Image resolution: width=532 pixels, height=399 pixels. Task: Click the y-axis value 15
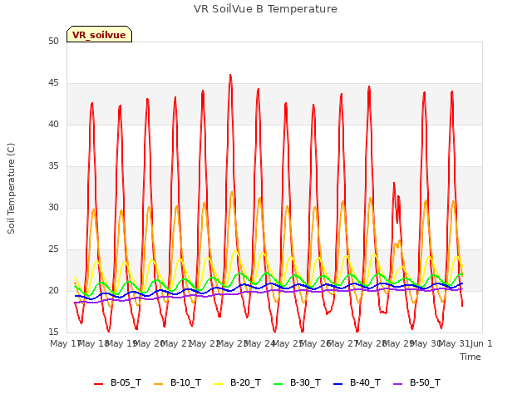point(53,332)
